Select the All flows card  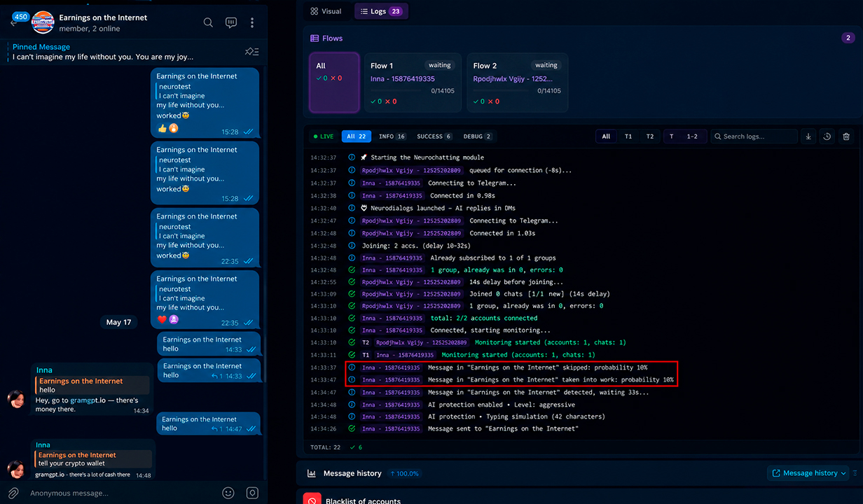334,83
